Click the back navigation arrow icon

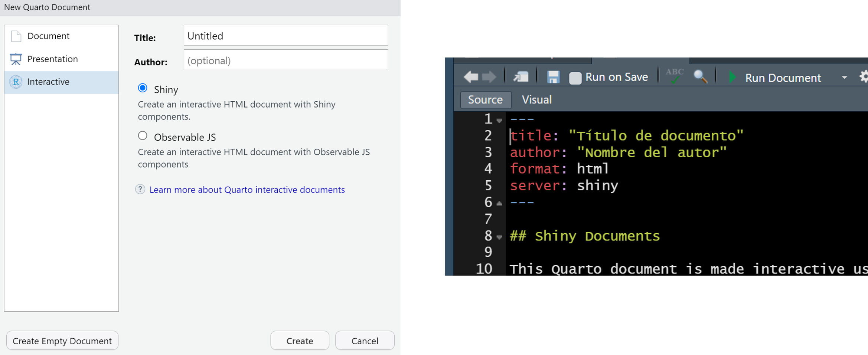pyautogui.click(x=471, y=77)
